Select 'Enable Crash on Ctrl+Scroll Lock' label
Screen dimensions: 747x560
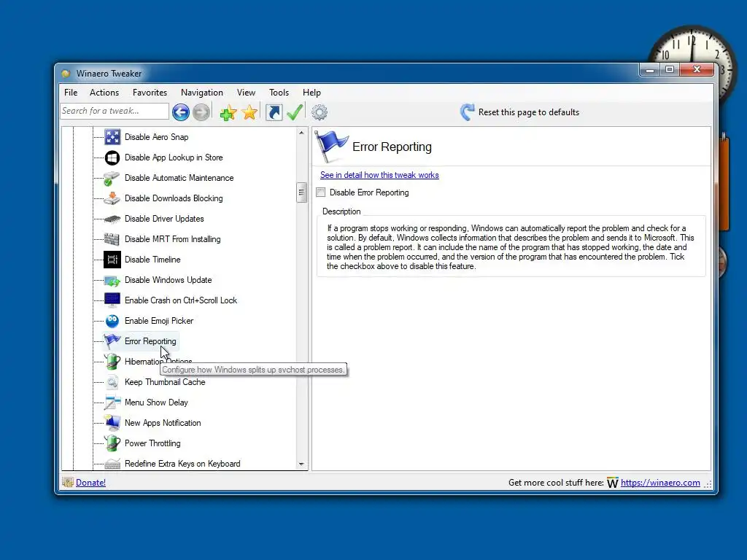181,300
